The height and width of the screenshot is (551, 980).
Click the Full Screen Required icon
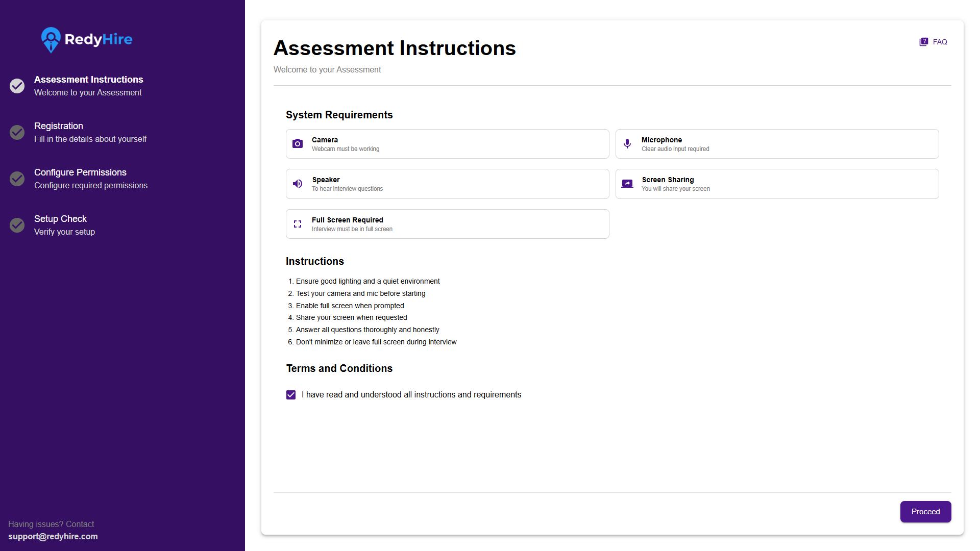point(298,224)
